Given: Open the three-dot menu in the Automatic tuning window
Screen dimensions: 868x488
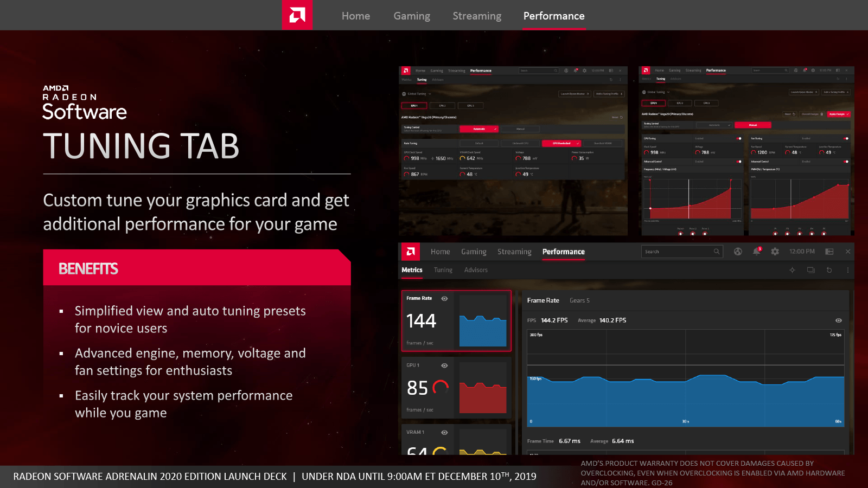Looking at the screenshot, I should click(x=621, y=80).
